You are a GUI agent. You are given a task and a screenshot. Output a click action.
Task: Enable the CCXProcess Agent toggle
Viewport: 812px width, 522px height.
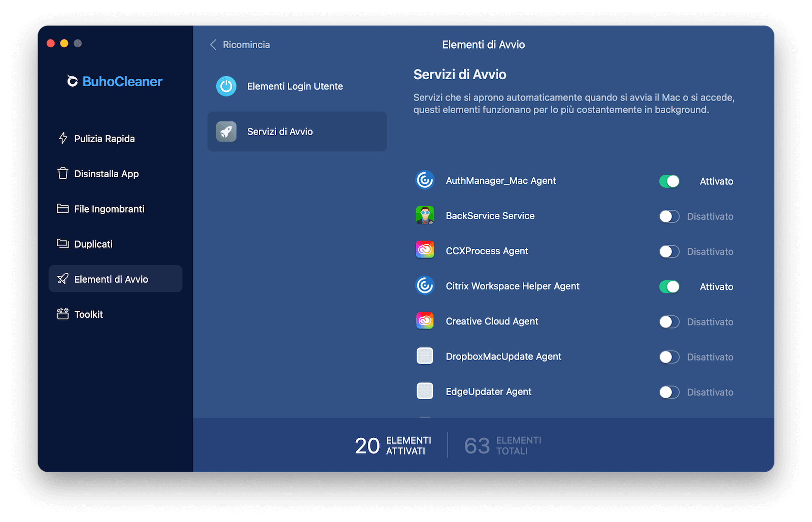[669, 251]
